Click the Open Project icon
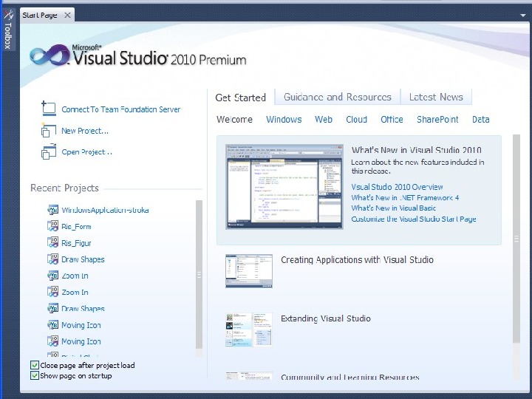This screenshot has width=532, height=399. pos(49,151)
